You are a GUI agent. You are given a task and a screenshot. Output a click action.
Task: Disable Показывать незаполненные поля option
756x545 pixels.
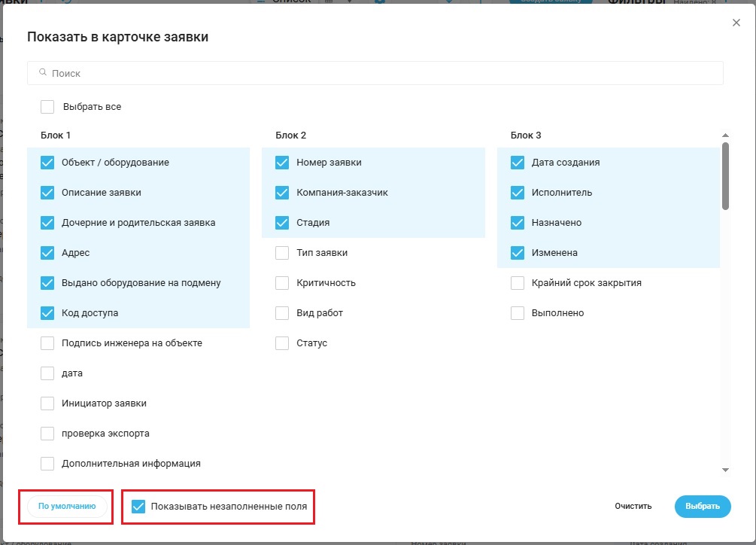(138, 507)
